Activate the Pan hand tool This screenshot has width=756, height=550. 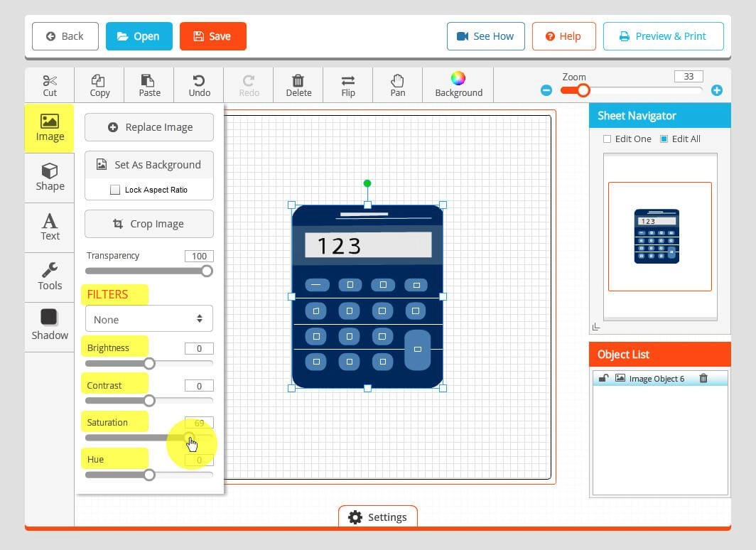398,85
